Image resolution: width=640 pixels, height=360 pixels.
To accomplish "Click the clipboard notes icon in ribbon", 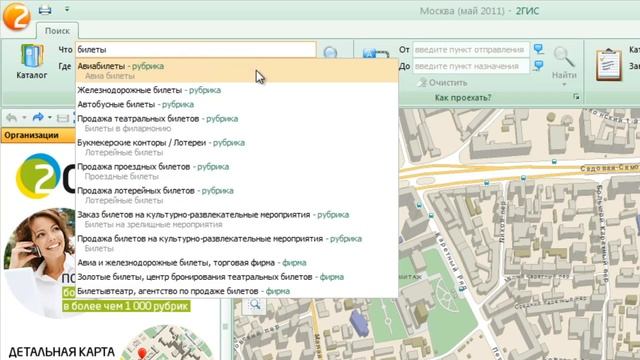I will tap(609, 64).
